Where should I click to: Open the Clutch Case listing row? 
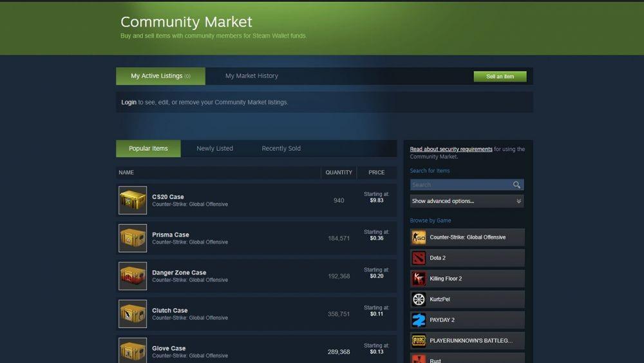click(x=256, y=313)
